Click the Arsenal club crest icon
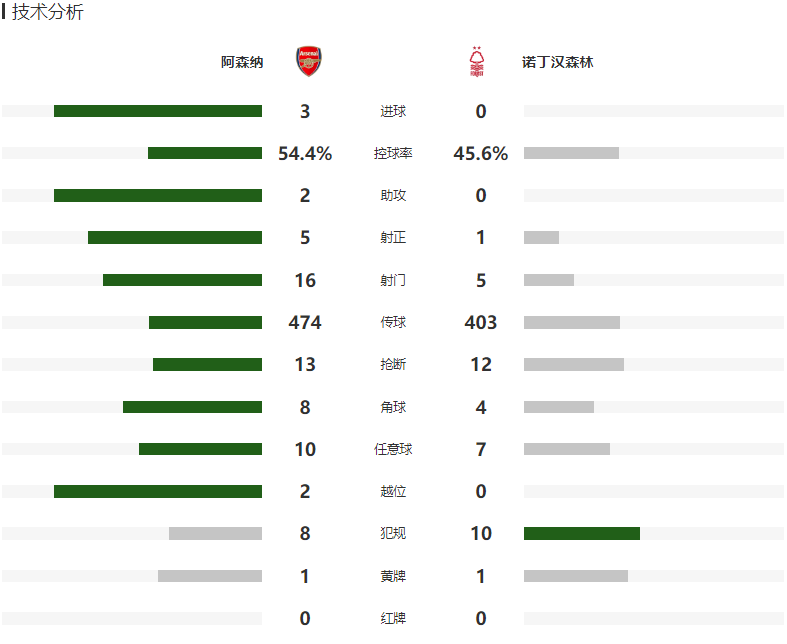 coord(309,61)
